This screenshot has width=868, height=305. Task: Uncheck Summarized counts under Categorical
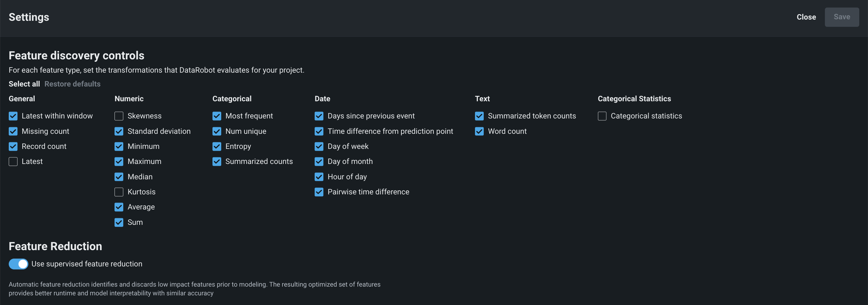pyautogui.click(x=217, y=162)
